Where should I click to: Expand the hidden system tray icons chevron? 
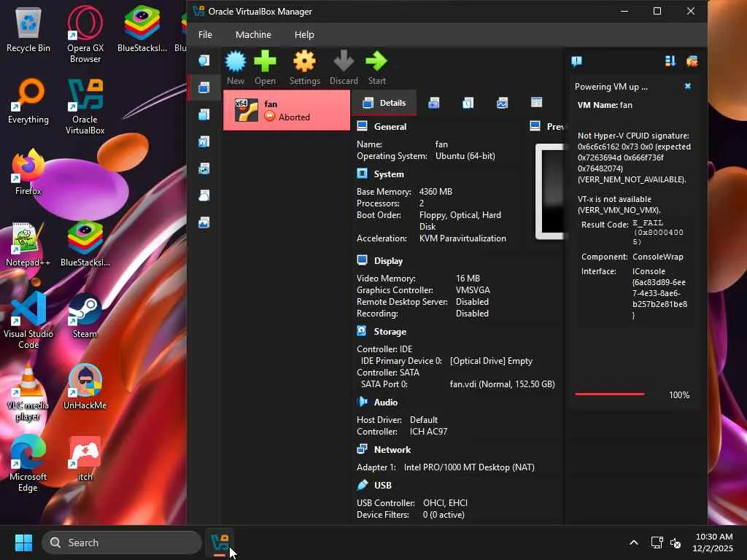[x=634, y=542]
